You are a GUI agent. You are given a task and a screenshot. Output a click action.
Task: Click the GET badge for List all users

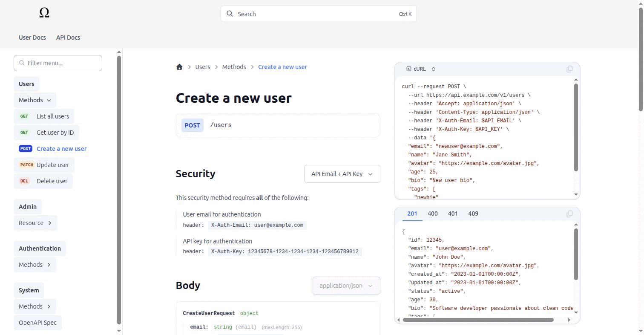[24, 116]
